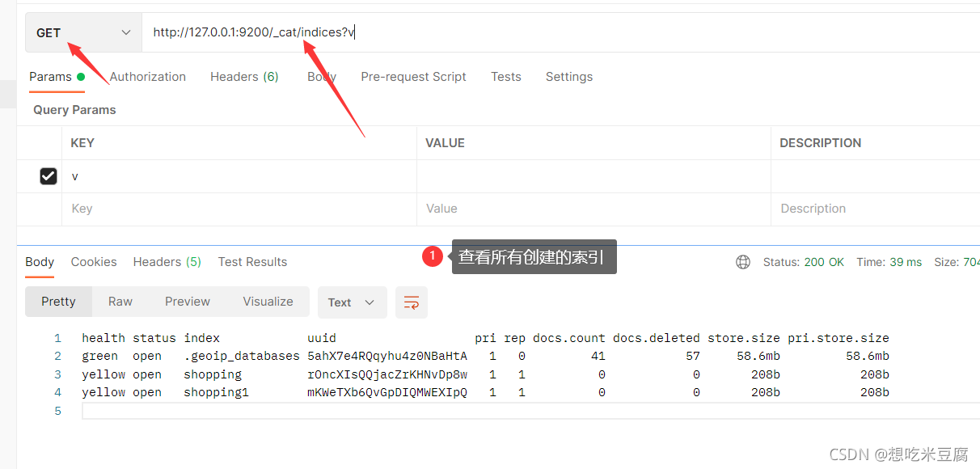Switch to the Params tab

[57, 77]
